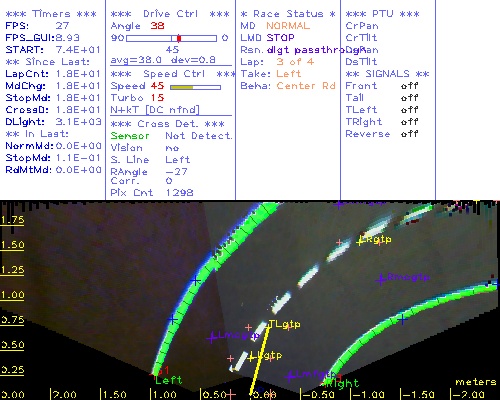
Task: Click the SIGNALS section header
Action: tap(387, 74)
